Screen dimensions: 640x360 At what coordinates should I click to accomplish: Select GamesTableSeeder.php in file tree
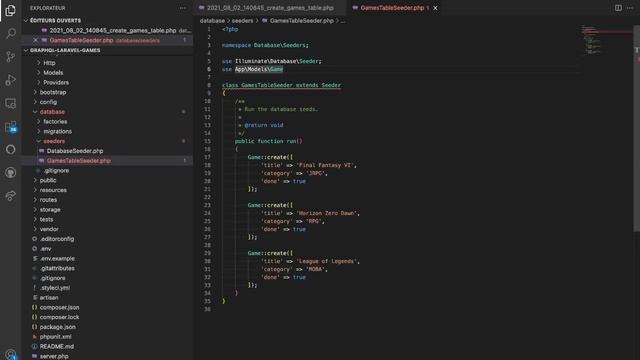tap(79, 161)
